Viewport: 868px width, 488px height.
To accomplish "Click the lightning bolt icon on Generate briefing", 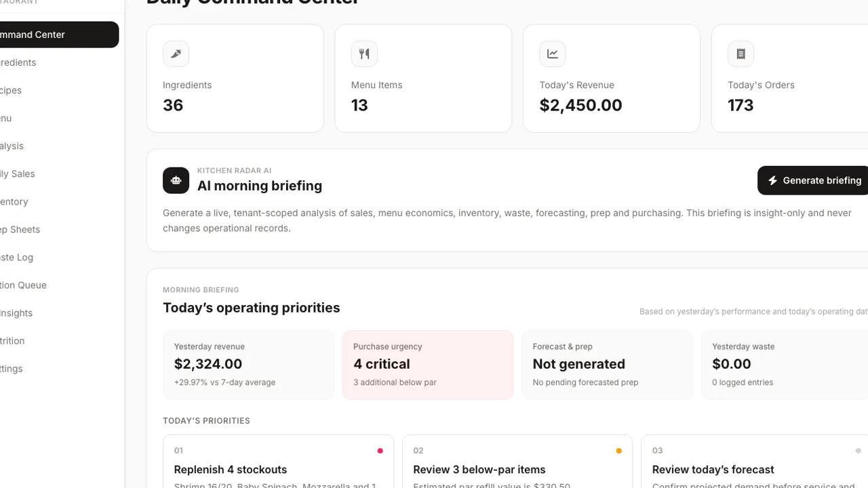I will point(772,180).
